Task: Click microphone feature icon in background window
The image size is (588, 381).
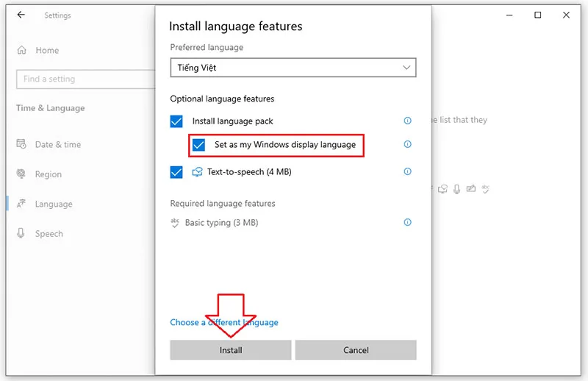Action: tap(456, 189)
